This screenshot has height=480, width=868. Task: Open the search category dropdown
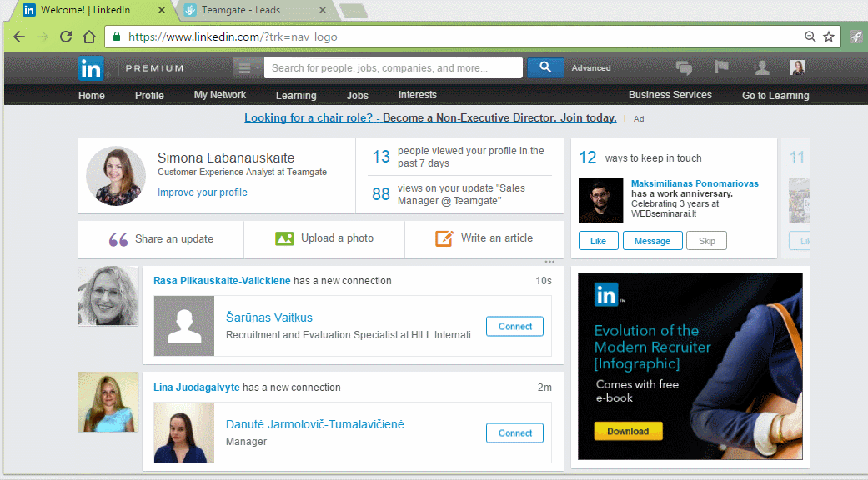coord(246,68)
